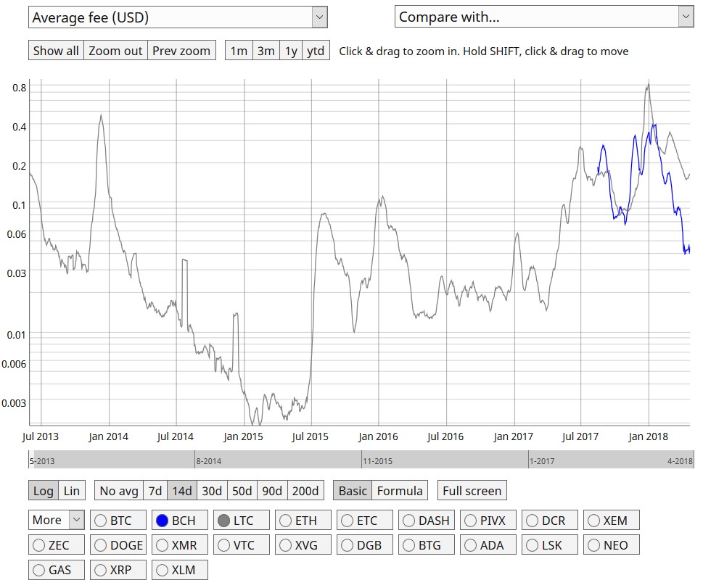This screenshot has width=703, height=588.
Task: Select 7d moving average
Action: pos(155,491)
